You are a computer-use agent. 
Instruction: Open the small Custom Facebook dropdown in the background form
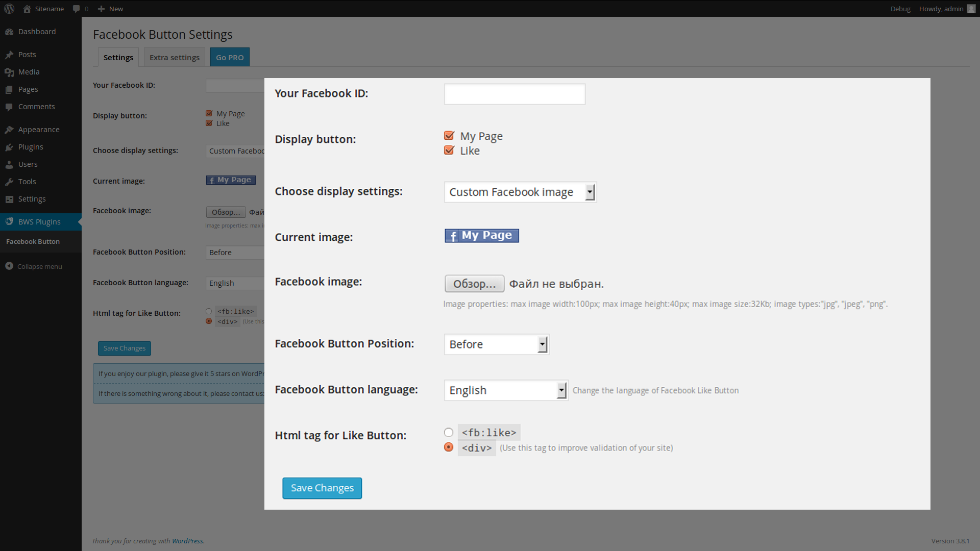[x=235, y=151]
